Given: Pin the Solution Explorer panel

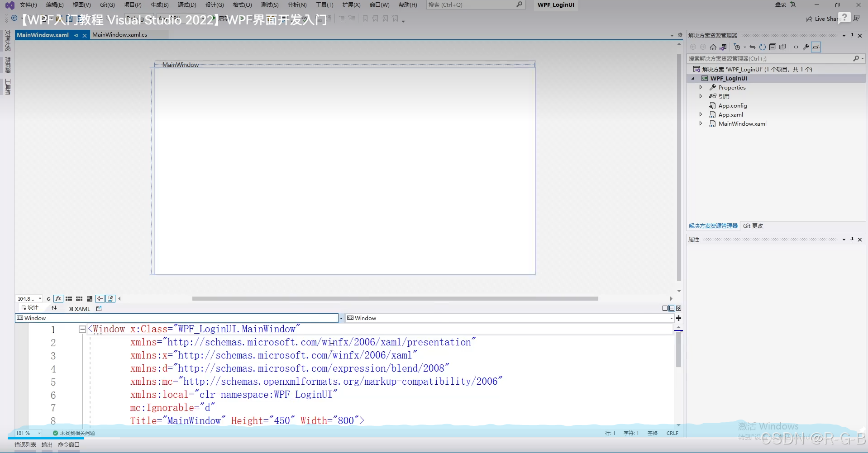Looking at the screenshot, I should (852, 35).
